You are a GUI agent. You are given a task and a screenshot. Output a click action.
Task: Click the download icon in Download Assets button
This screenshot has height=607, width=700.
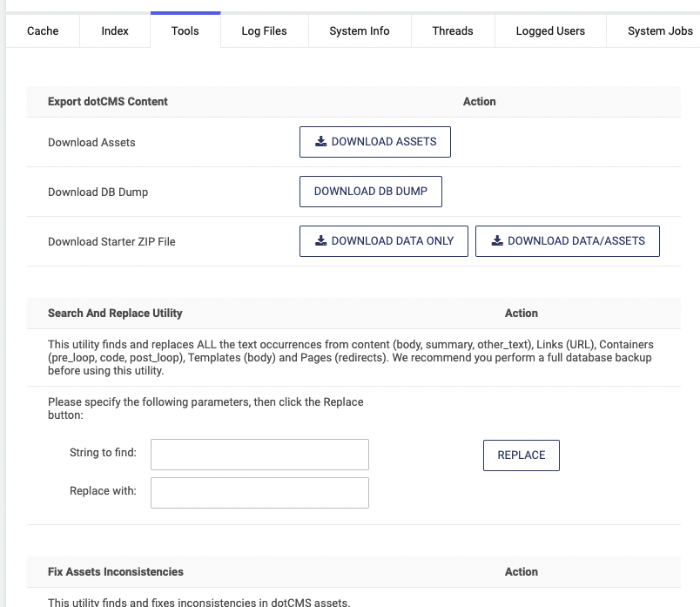point(320,141)
